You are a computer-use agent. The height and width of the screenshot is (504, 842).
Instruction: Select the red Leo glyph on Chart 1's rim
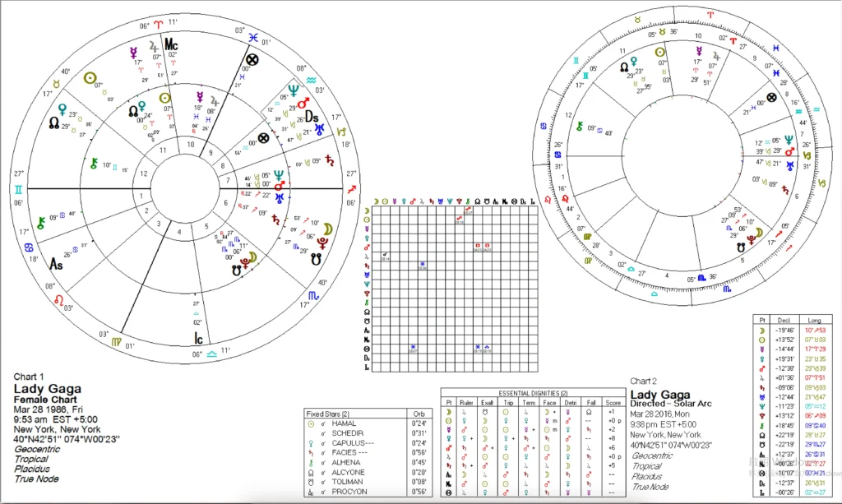pos(59,300)
